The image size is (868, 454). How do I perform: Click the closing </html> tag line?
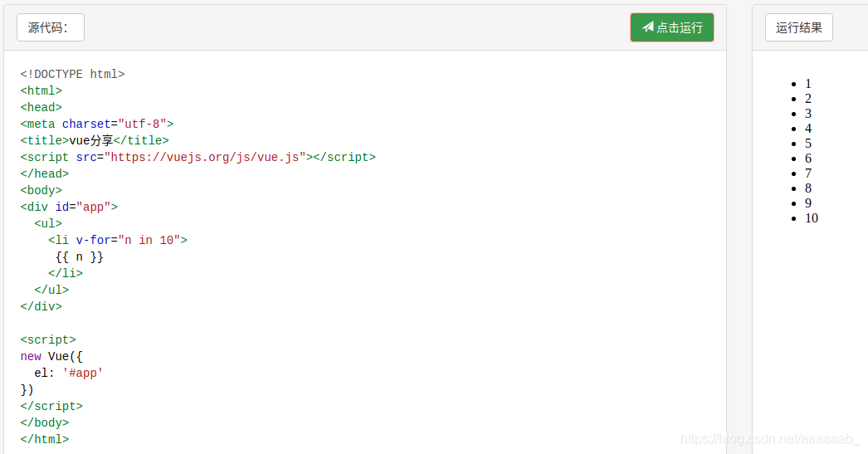pos(45,439)
